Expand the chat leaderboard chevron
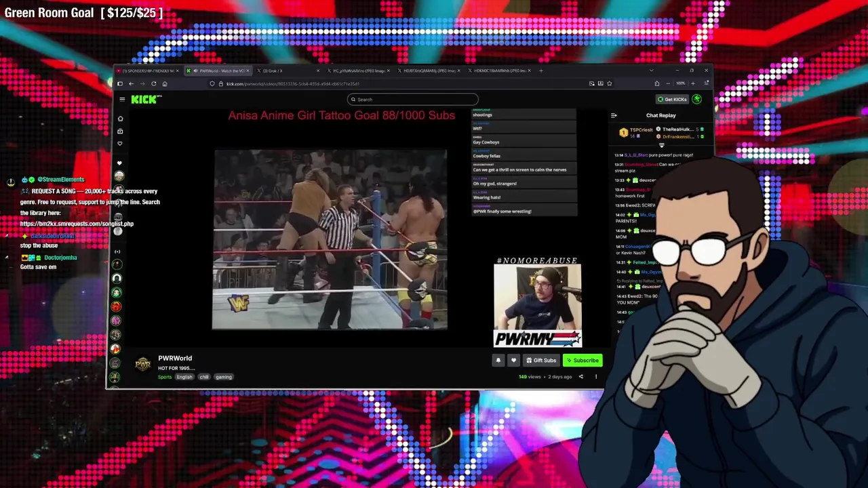 coord(661,145)
